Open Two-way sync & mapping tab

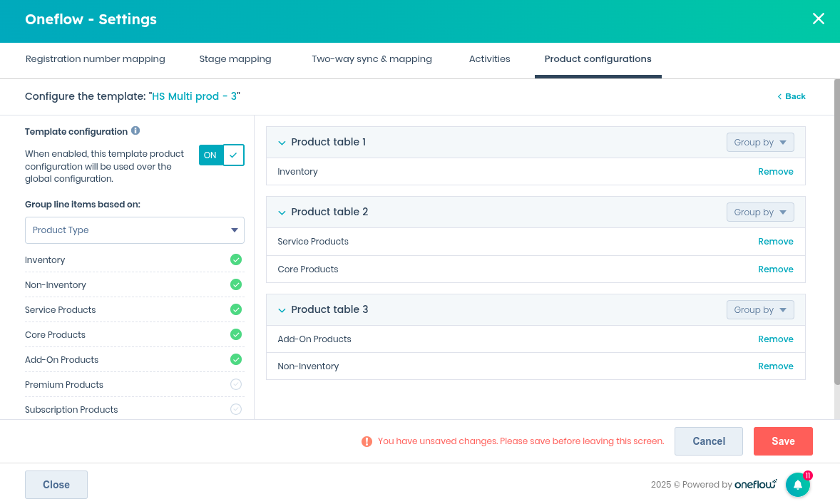(x=372, y=59)
